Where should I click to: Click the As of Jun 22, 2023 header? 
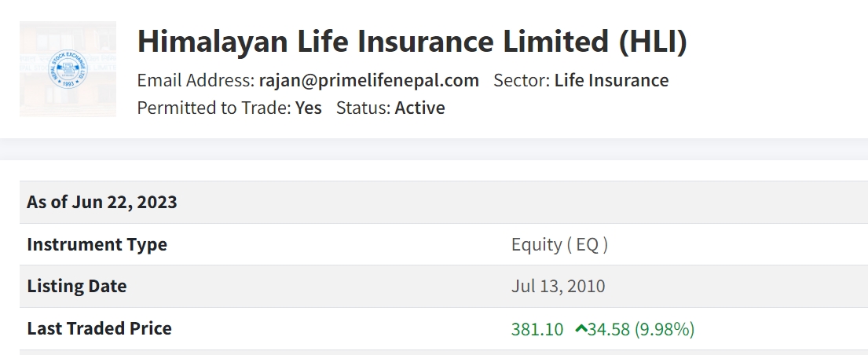click(102, 203)
